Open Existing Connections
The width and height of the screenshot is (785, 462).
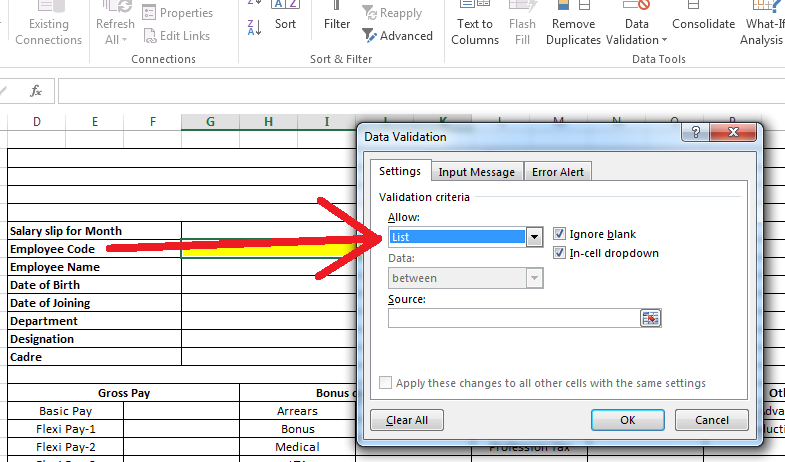pyautogui.click(x=49, y=24)
